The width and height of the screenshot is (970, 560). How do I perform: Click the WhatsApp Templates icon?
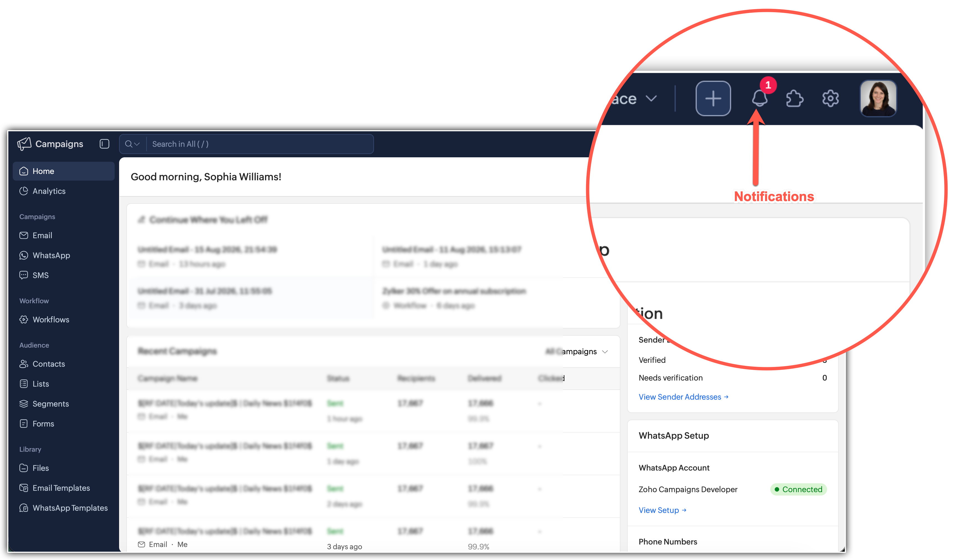tap(24, 508)
